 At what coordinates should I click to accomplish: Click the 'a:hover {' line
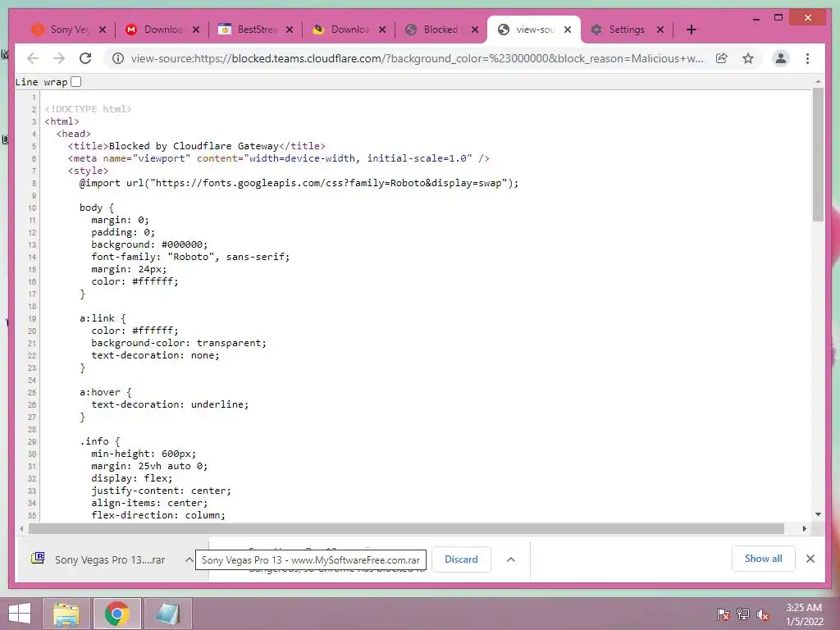tap(106, 392)
